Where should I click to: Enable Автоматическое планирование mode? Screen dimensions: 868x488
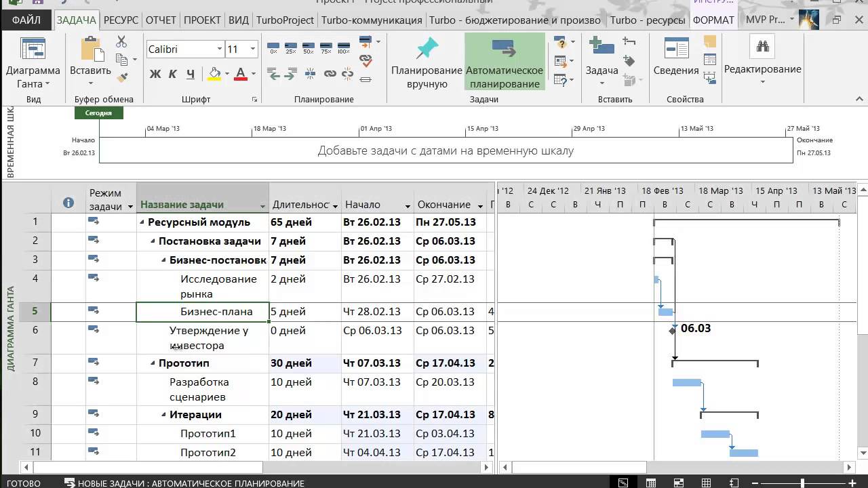tap(505, 63)
